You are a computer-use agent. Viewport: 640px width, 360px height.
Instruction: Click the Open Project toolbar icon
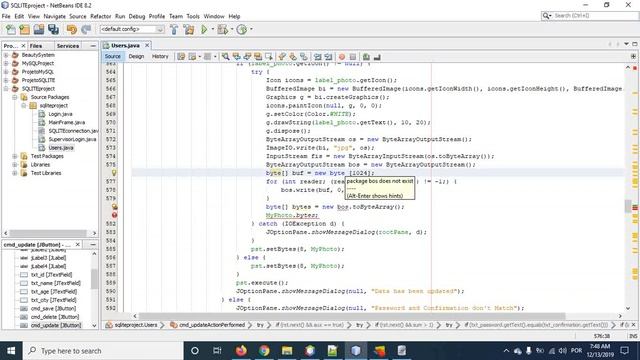tap(39, 29)
